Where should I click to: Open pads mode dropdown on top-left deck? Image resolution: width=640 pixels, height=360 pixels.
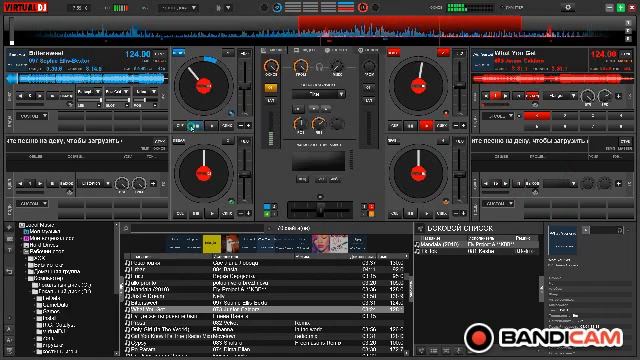point(32,116)
